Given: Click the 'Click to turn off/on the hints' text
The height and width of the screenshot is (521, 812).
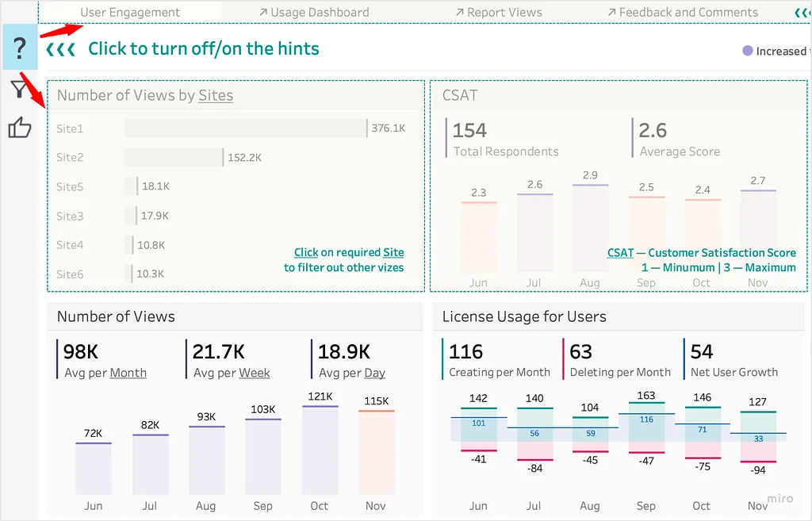Looking at the screenshot, I should click(x=204, y=48).
